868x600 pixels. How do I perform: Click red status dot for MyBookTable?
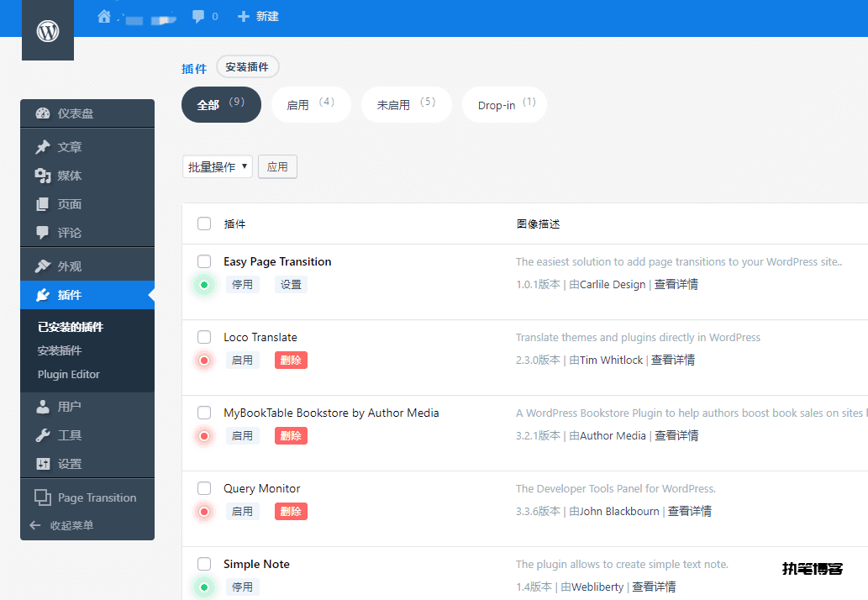point(204,436)
